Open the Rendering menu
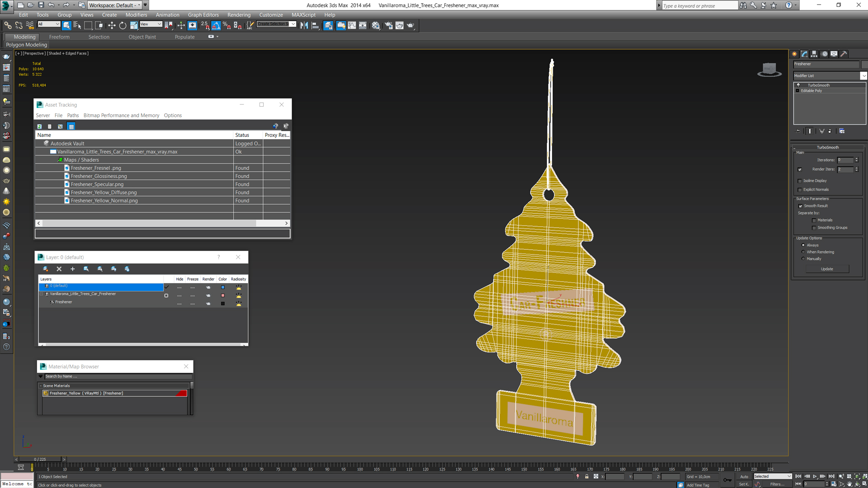The image size is (868, 488). 239,15
